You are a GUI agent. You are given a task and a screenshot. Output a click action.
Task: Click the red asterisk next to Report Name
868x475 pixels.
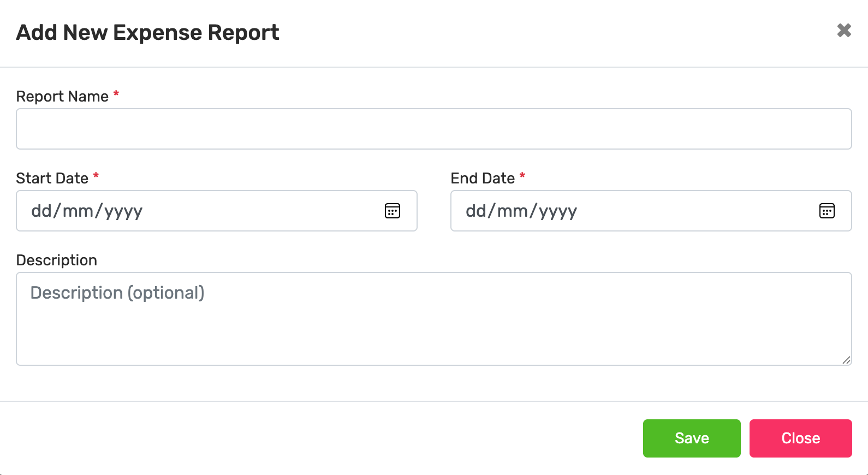(116, 94)
